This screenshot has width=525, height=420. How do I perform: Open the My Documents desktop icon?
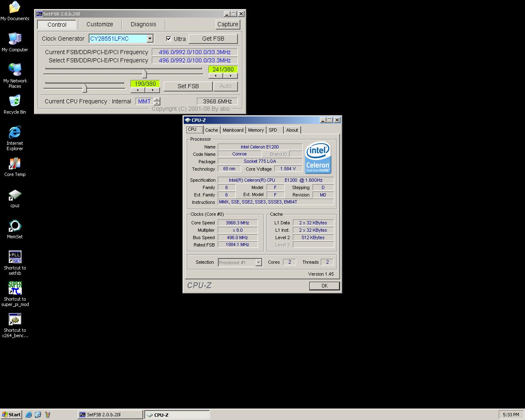coord(15,11)
